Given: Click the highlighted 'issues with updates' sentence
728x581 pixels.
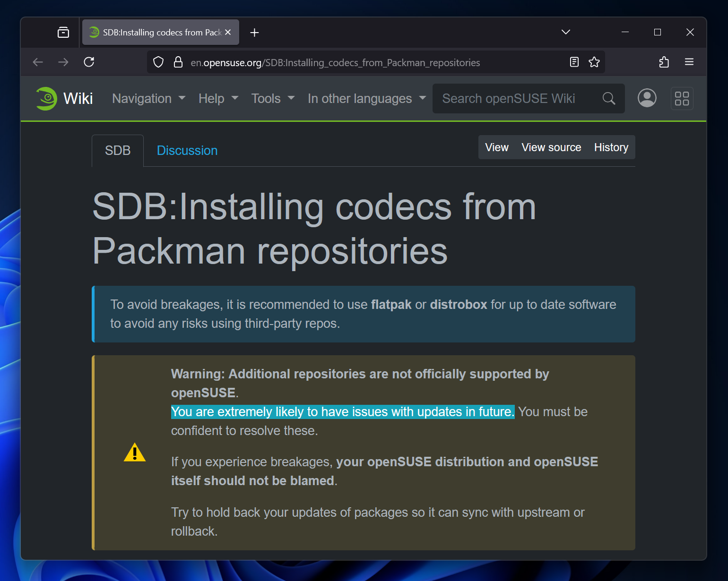Looking at the screenshot, I should point(343,412).
